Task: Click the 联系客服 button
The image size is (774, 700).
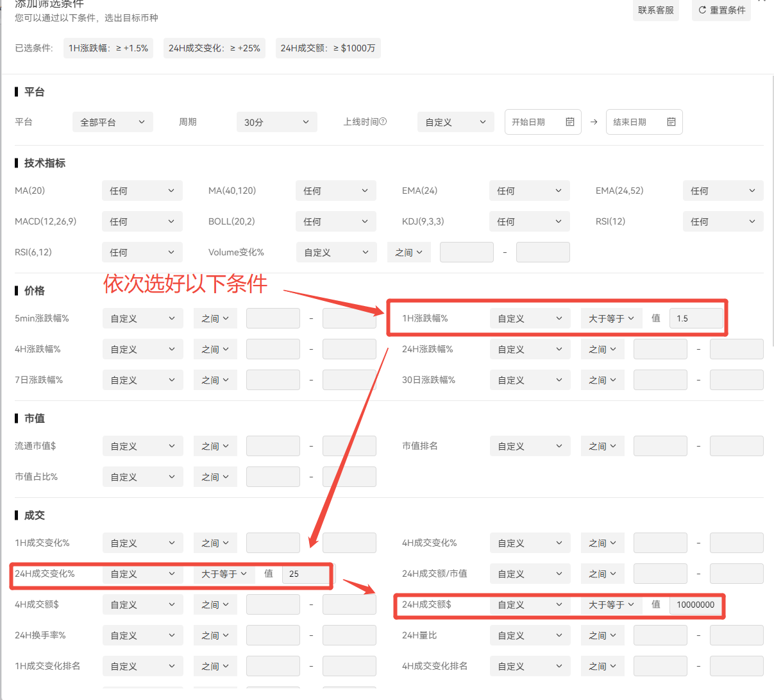Action: (656, 10)
